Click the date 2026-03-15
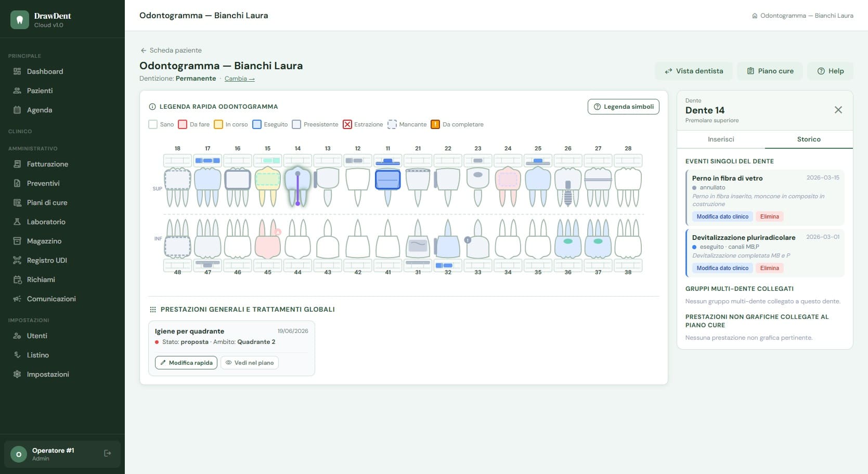868x474 pixels. pyautogui.click(x=823, y=177)
